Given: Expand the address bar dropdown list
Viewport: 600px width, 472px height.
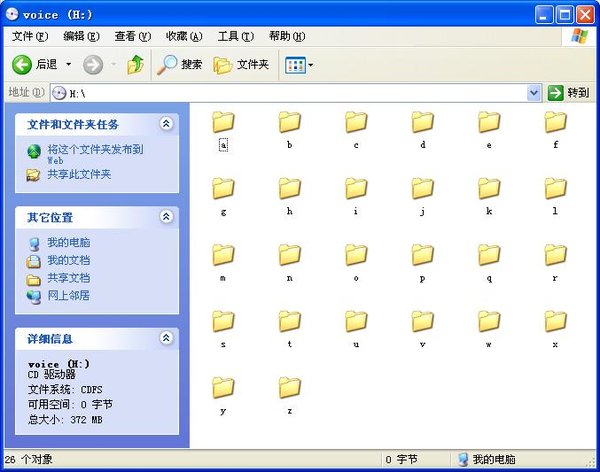Looking at the screenshot, I should click(533, 92).
